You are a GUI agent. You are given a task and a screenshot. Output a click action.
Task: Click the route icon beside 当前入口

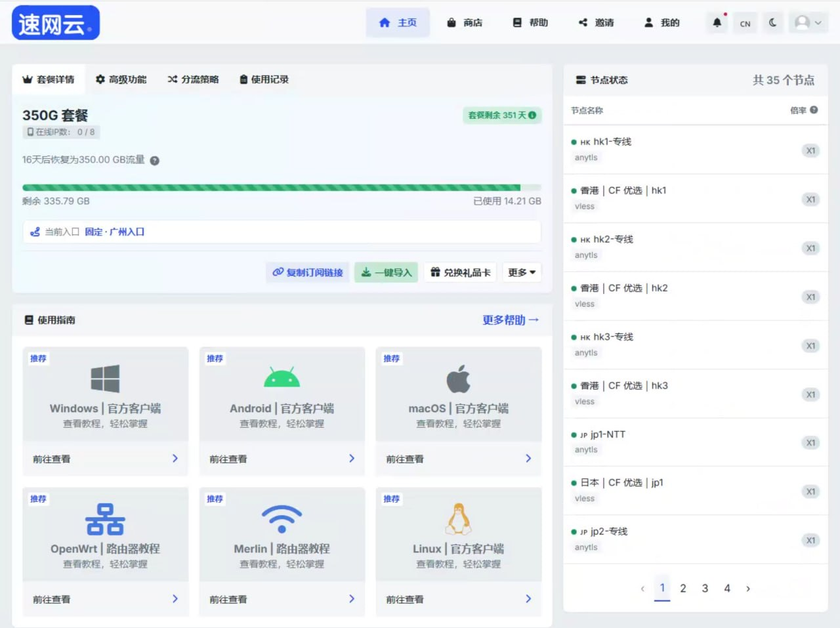[x=35, y=232]
